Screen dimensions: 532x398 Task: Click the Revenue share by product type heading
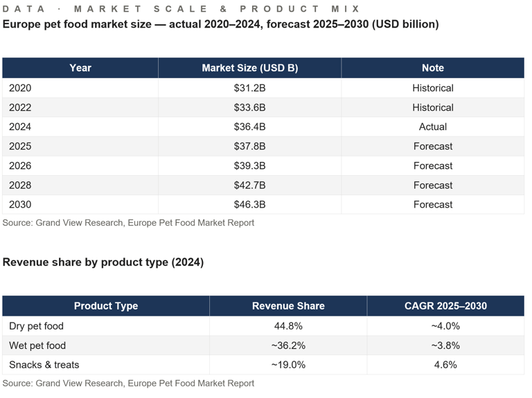tap(103, 262)
